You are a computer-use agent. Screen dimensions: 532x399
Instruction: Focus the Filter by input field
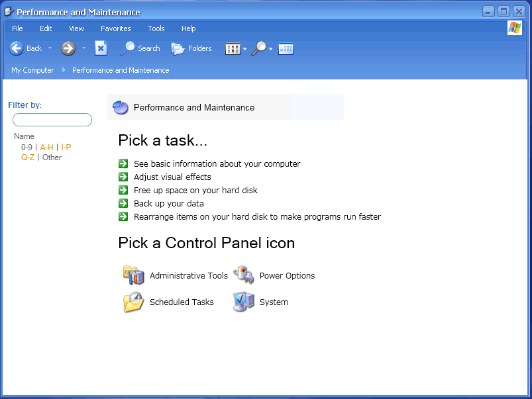[52, 120]
